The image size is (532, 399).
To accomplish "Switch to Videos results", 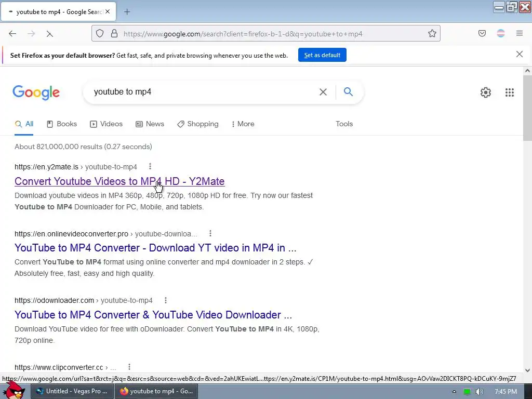I will (x=106, y=124).
